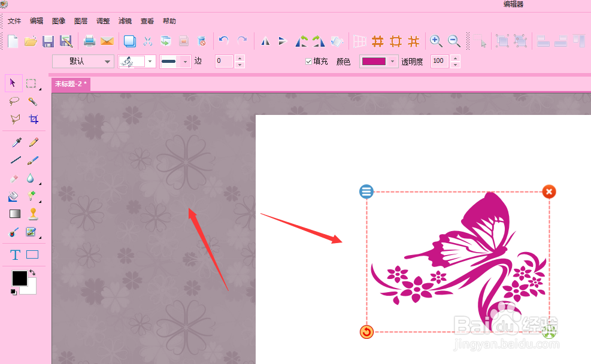Open the 帮助 menu
The height and width of the screenshot is (364, 591).
point(169,21)
